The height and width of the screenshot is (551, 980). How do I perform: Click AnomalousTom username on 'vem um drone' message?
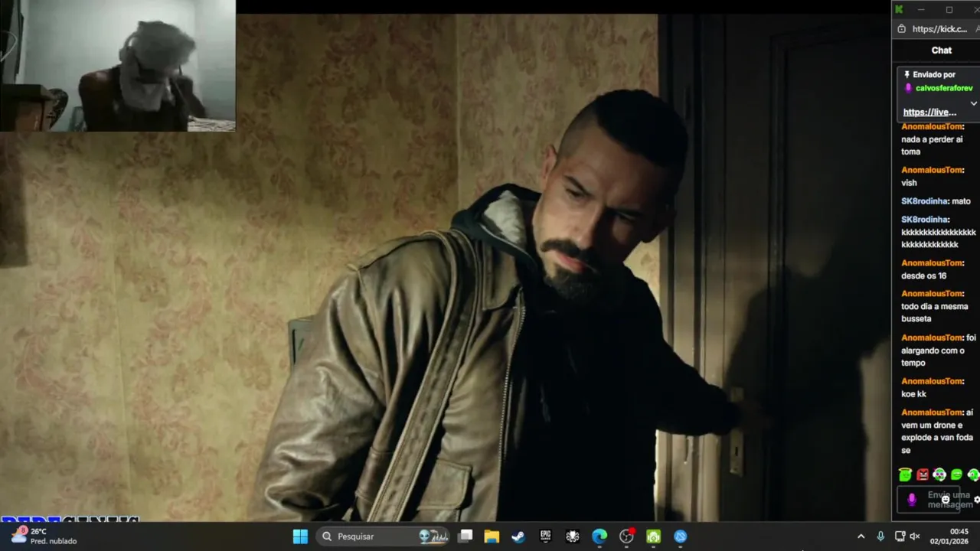(x=932, y=412)
